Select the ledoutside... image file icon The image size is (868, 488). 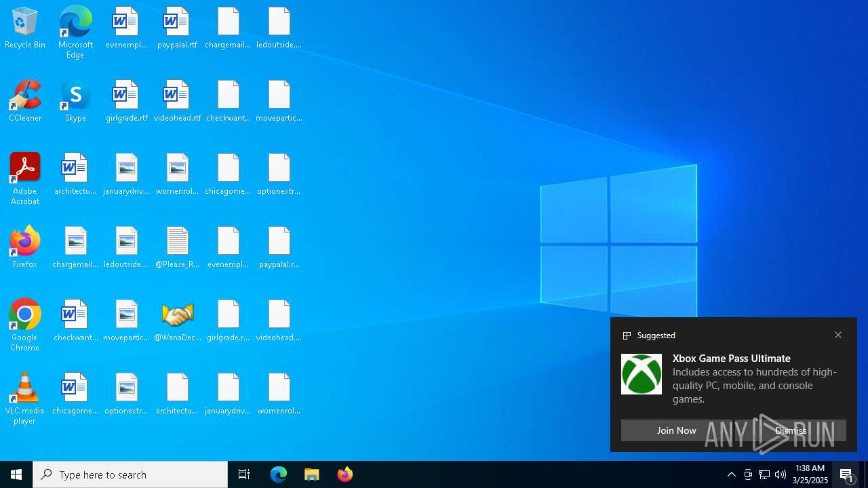(126, 248)
